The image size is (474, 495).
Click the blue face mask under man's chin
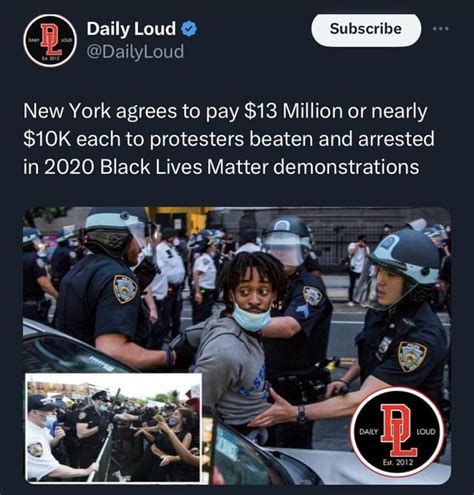[x=251, y=317]
